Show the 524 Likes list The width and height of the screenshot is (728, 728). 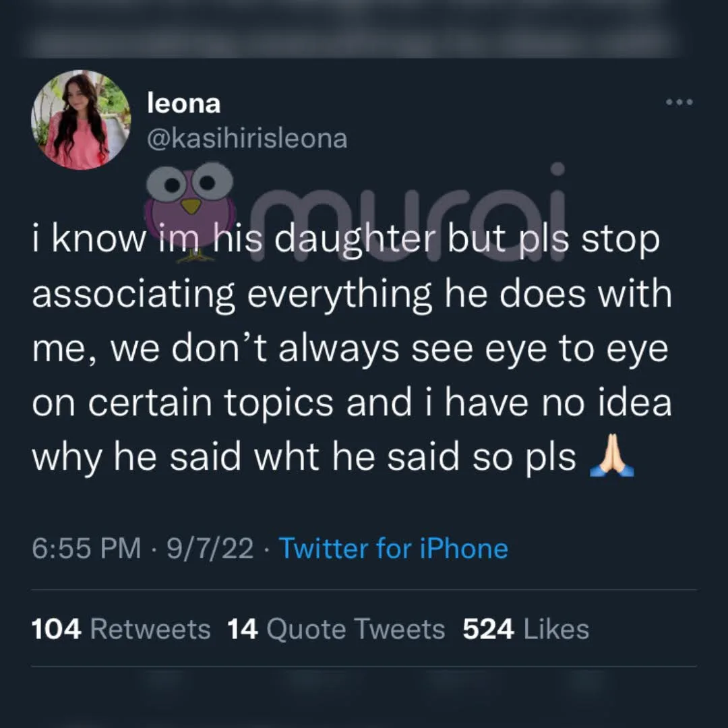tap(526, 629)
